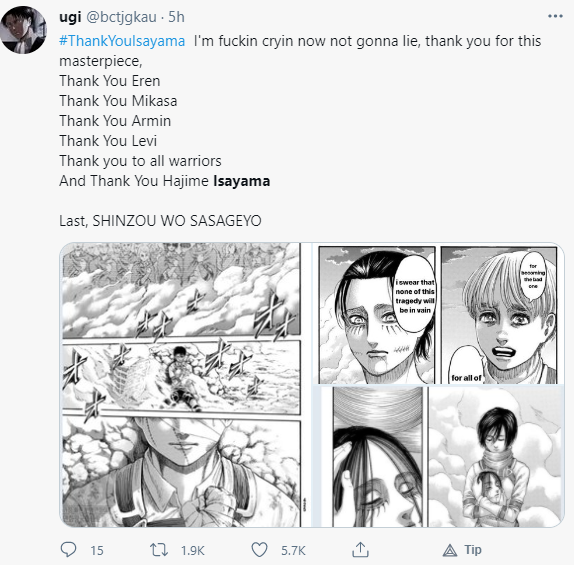Open the 5h timestamp link

point(176,17)
